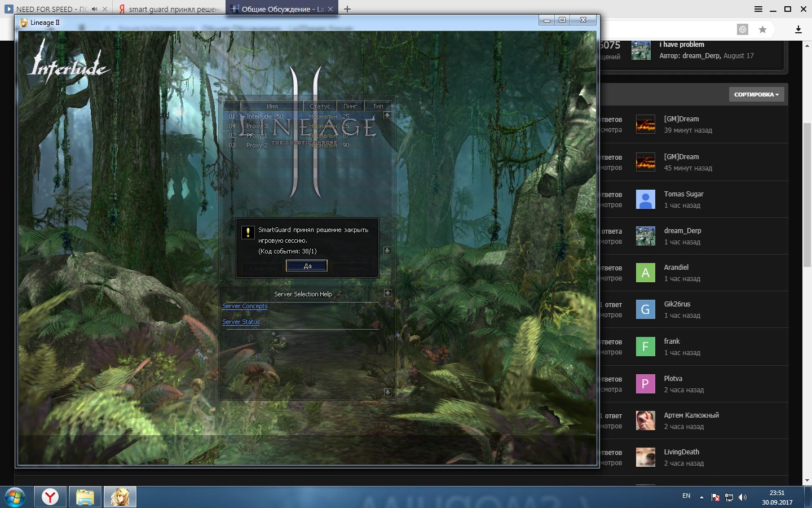Close the Общие Обсуждение tab
The height and width of the screenshot is (508, 812).
330,9
